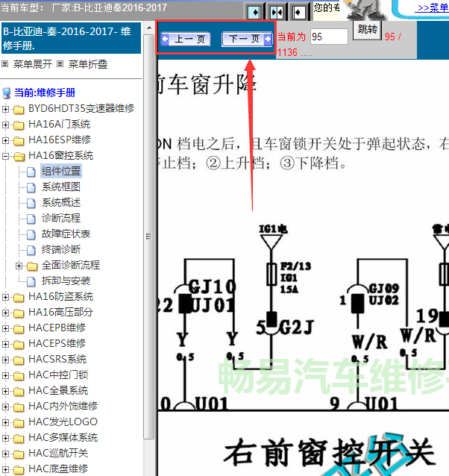Expand HA16高压部分 folder

pos(5,313)
